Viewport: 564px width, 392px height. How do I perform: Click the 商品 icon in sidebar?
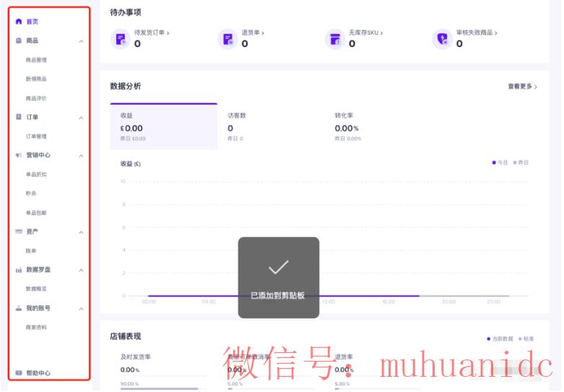coord(19,40)
